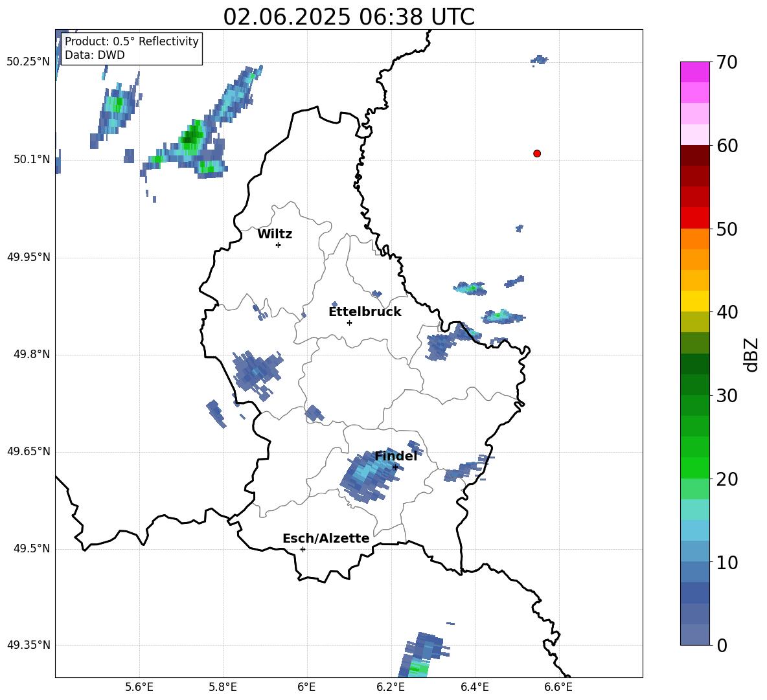Click the Findel station label

pos(396,456)
